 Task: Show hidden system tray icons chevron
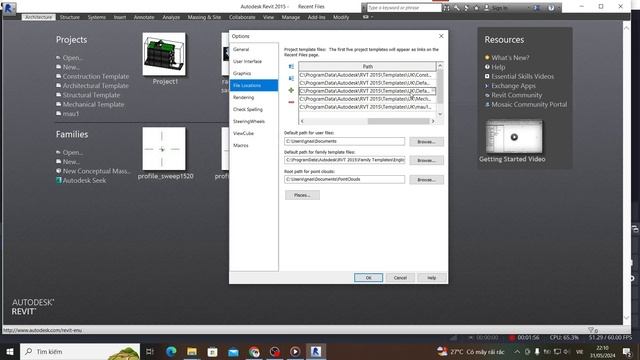(517, 351)
